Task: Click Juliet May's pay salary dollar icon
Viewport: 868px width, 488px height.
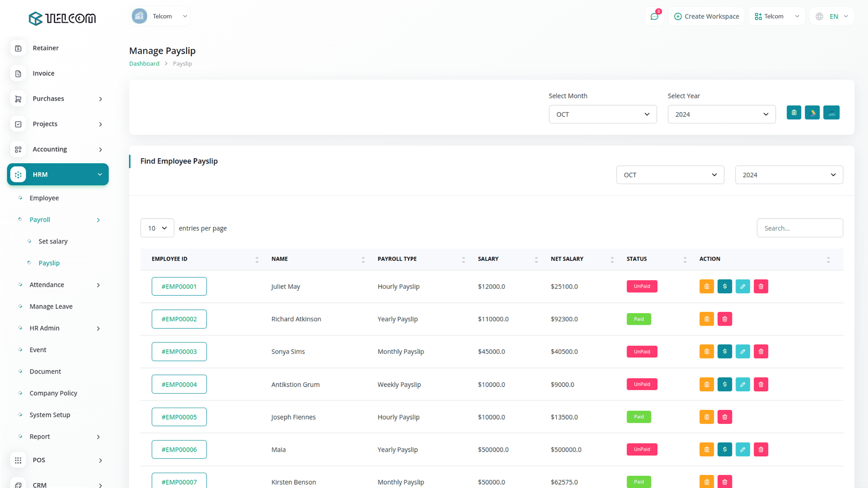Action: coord(725,286)
